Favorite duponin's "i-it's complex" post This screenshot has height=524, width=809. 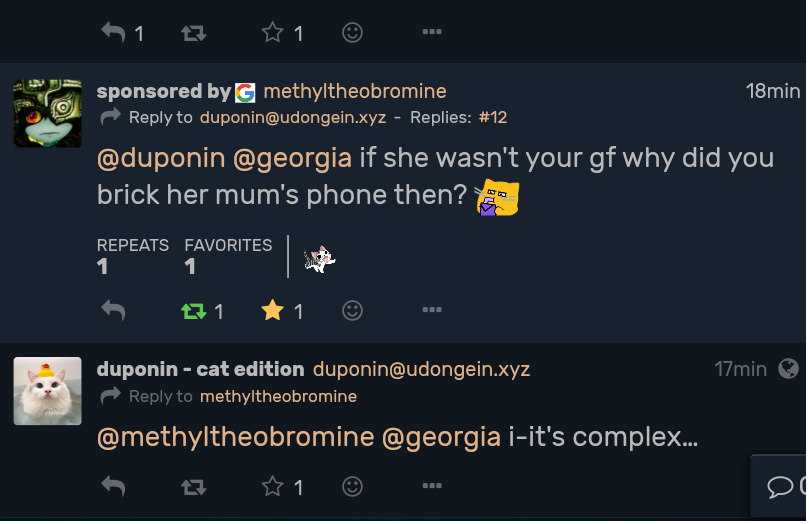pyautogui.click(x=272, y=487)
